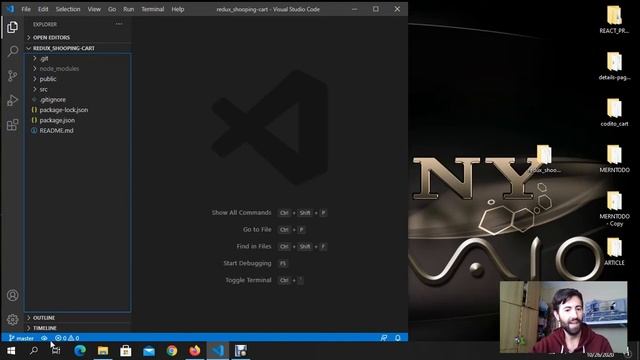Launch Firefox from taskbar

tap(195, 351)
